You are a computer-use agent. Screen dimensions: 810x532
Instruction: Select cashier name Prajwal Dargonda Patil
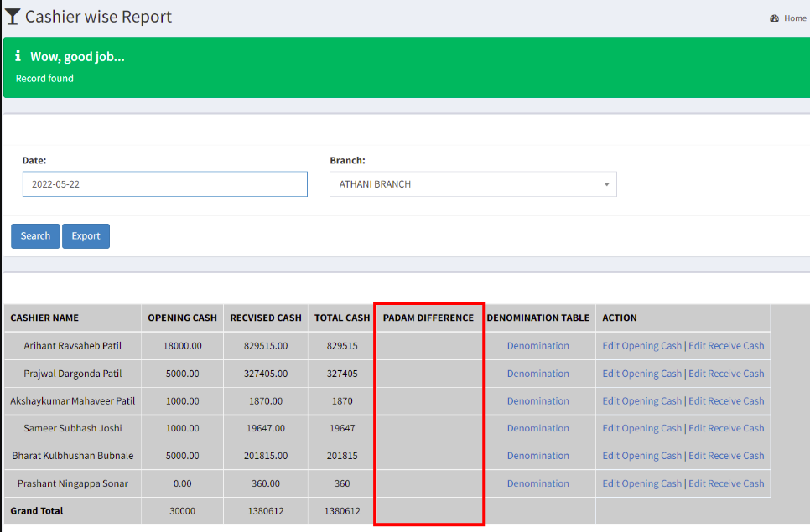coord(73,374)
